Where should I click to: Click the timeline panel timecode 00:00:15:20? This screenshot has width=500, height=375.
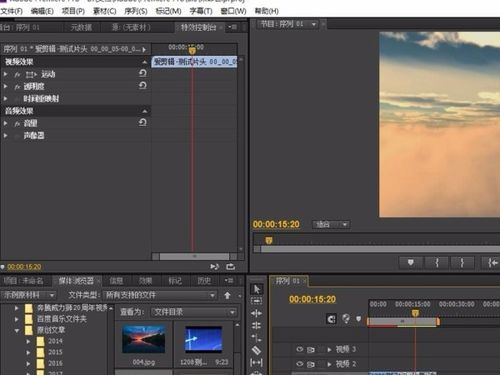coord(312,299)
